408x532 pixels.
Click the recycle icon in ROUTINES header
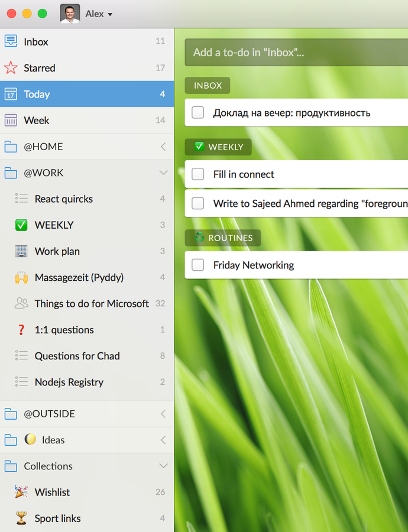click(199, 238)
